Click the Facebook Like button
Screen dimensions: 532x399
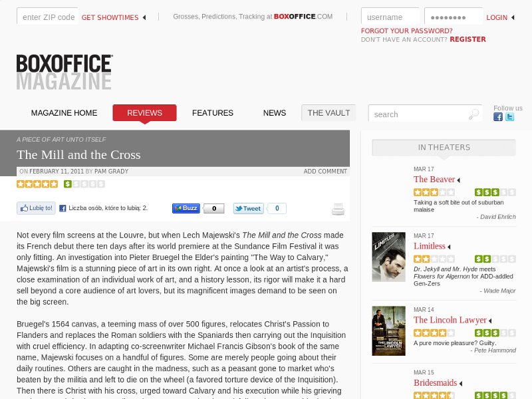tap(36, 208)
